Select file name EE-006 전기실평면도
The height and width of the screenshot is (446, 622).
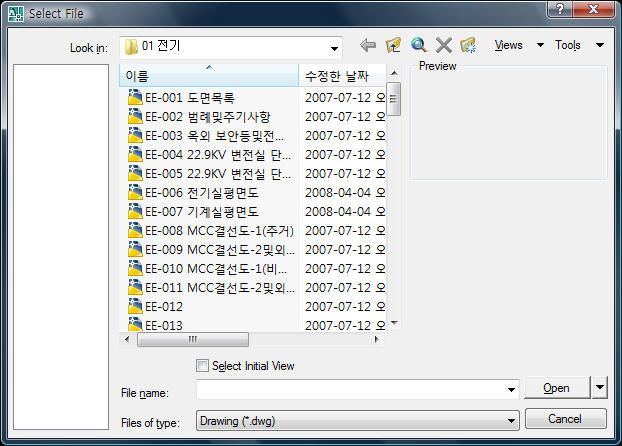click(x=202, y=193)
